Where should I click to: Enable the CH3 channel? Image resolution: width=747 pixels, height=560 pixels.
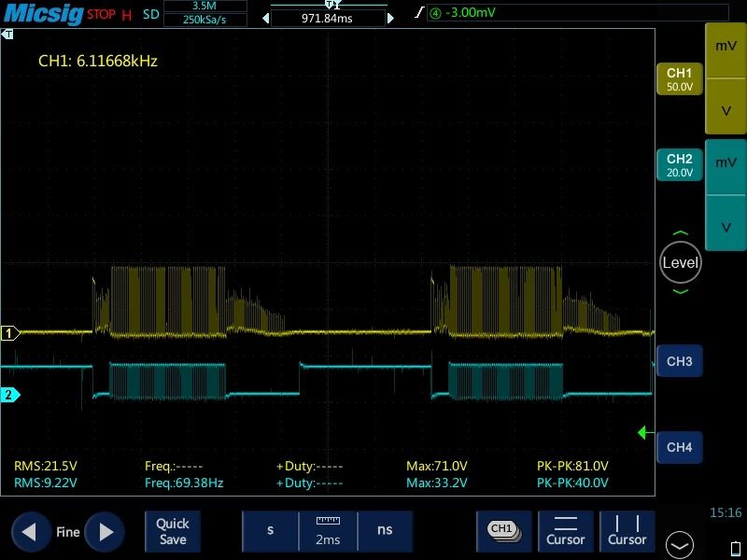[x=680, y=361]
